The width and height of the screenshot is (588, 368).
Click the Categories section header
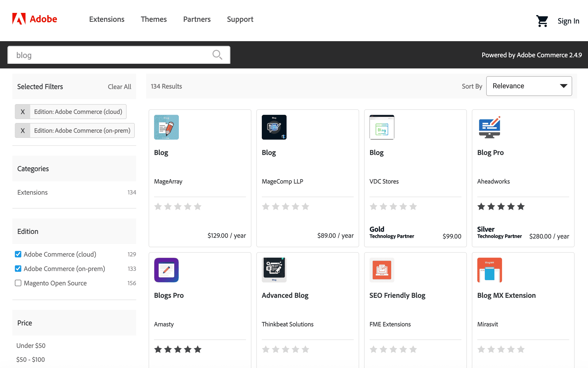[x=74, y=169]
